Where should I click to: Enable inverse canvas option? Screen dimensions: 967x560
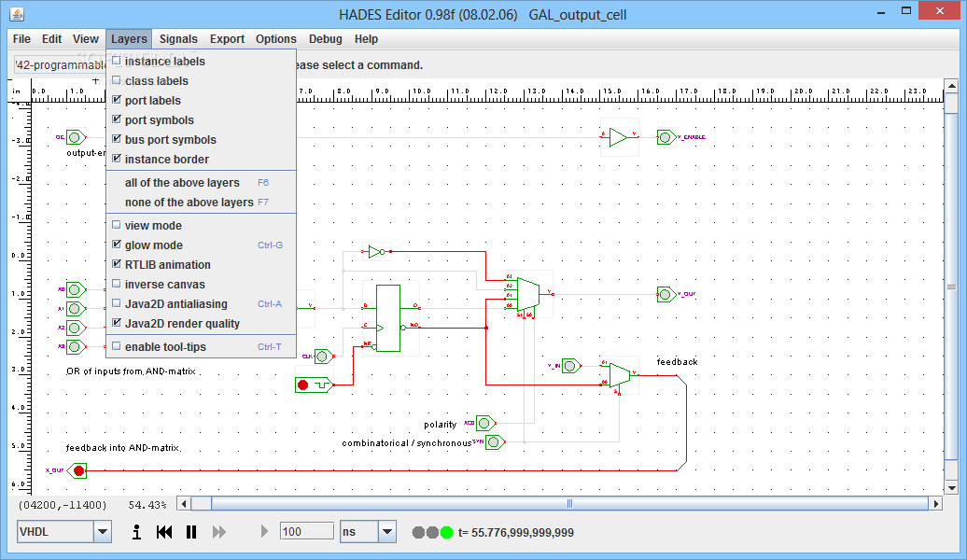tap(201, 285)
